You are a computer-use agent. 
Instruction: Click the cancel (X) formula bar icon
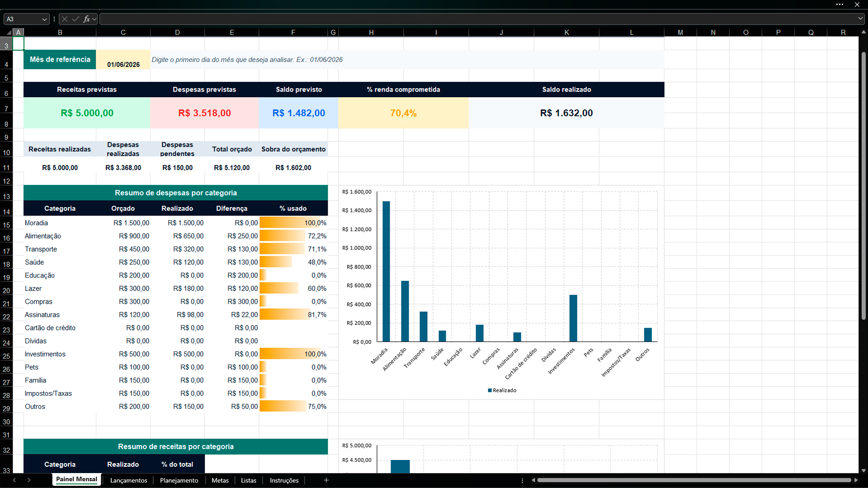(x=65, y=19)
